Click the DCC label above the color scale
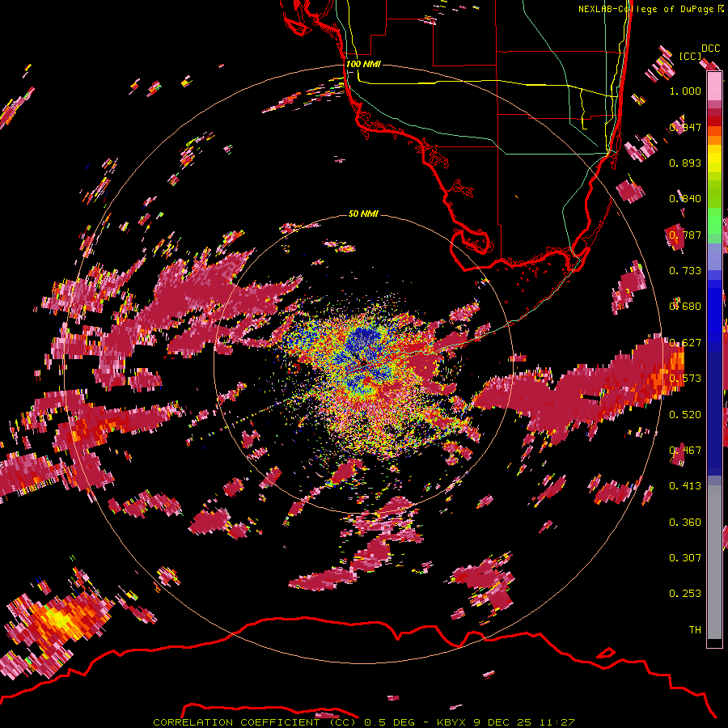This screenshot has width=728, height=728. [710, 49]
